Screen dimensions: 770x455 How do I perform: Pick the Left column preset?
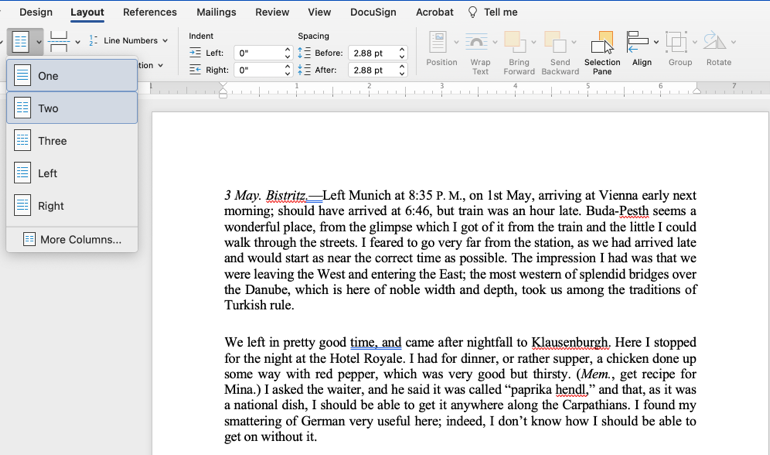click(x=72, y=173)
